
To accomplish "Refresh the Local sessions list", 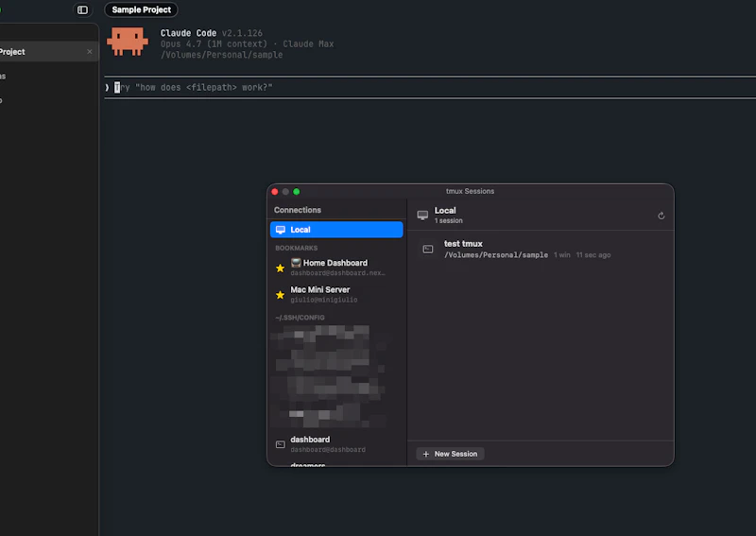I will point(661,216).
